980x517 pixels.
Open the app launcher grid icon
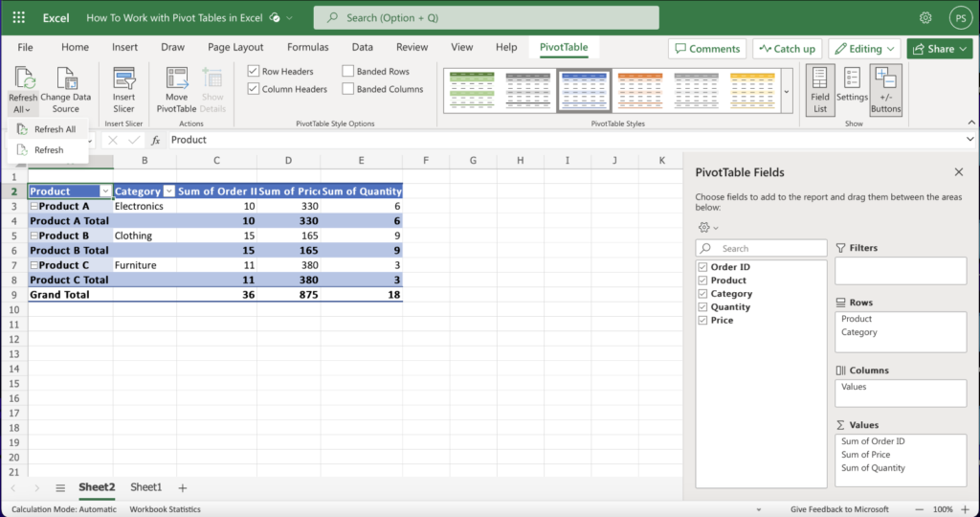pos(19,17)
